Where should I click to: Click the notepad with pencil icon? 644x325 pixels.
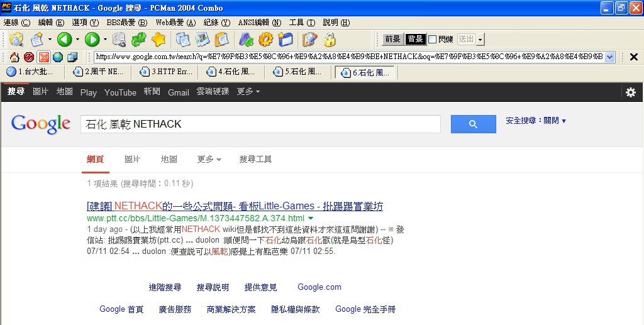point(310,40)
